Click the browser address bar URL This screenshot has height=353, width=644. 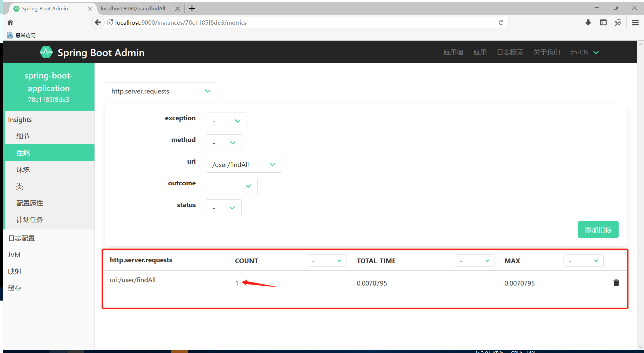coord(181,22)
